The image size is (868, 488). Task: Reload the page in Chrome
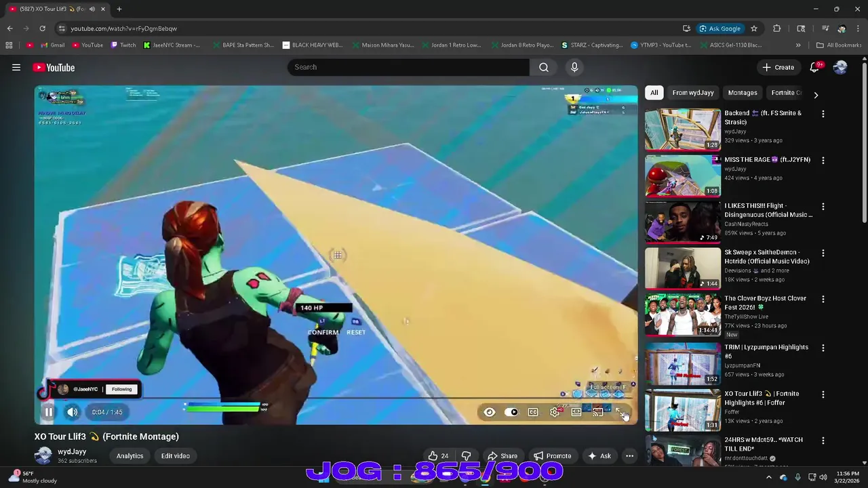coord(42,28)
